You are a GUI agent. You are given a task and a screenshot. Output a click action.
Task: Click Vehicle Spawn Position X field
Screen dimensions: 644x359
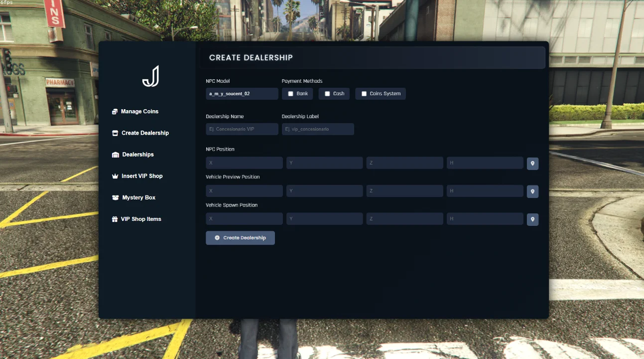[244, 219]
